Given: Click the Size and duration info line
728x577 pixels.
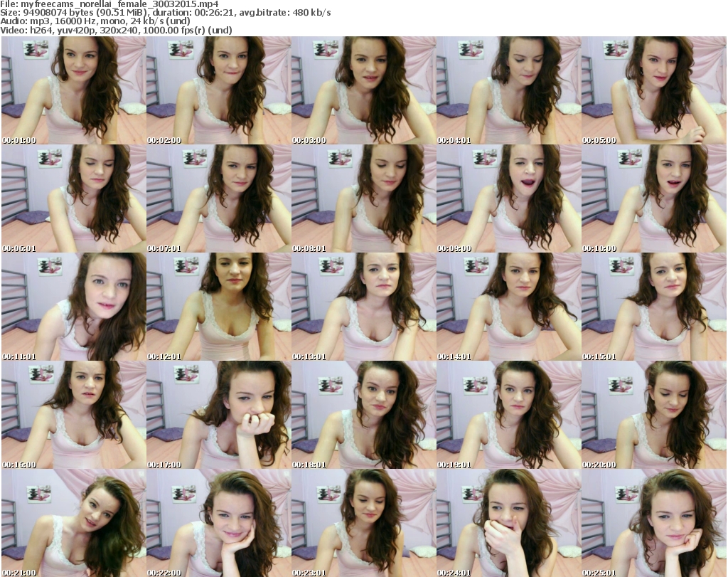Looking at the screenshot, I should (166, 13).
